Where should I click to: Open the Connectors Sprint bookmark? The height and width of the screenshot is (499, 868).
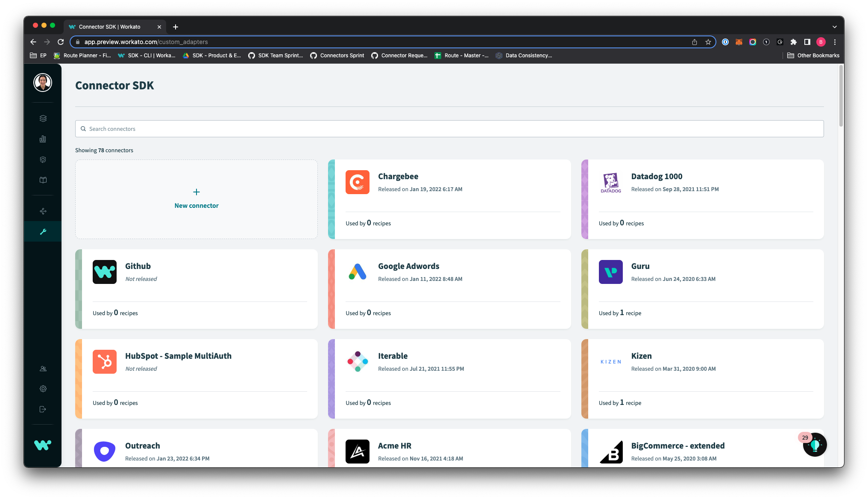pos(337,55)
